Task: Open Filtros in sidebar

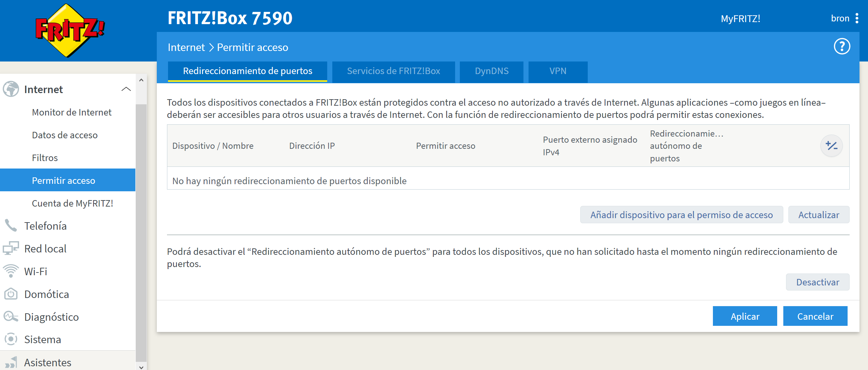Action: pos(45,158)
